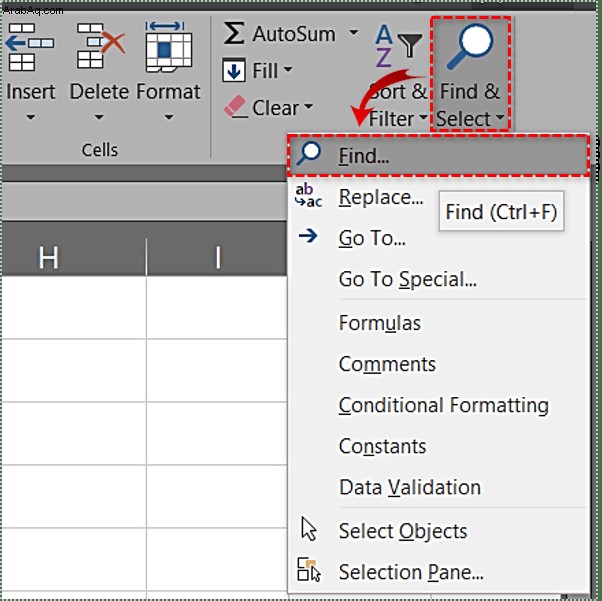This screenshot has height=601, width=602.
Task: Open the Fill dropdown arrow
Action: coord(288,70)
